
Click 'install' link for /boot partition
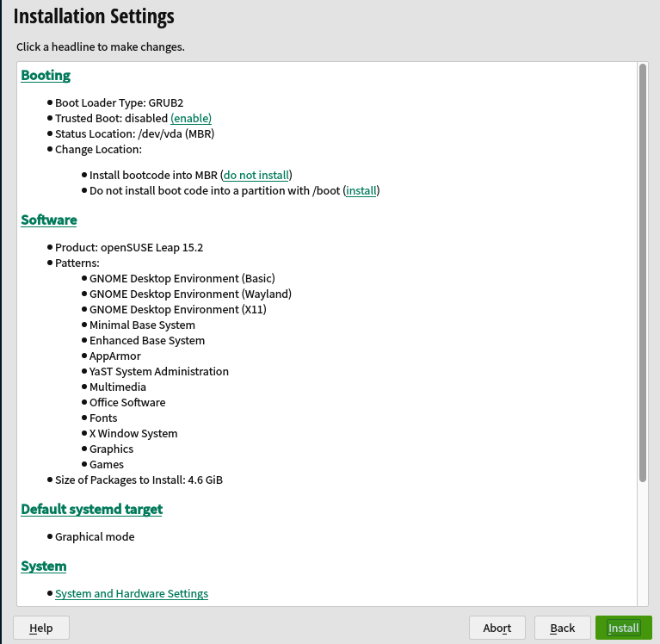pos(361,191)
